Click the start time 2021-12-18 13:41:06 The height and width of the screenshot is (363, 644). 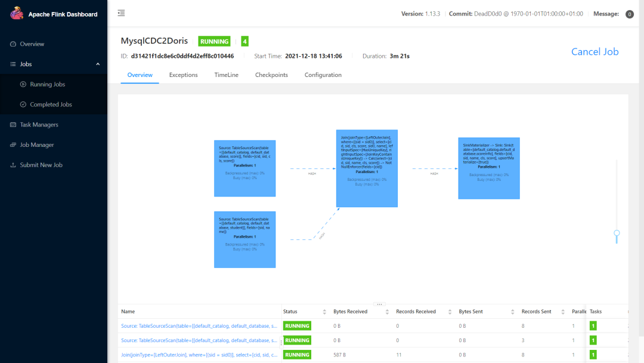pos(314,56)
